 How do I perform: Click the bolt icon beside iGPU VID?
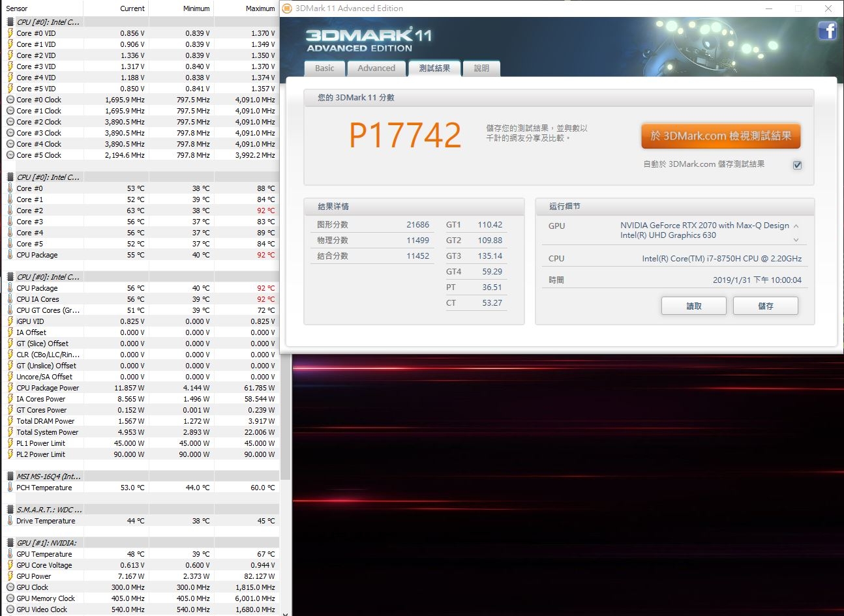10,321
